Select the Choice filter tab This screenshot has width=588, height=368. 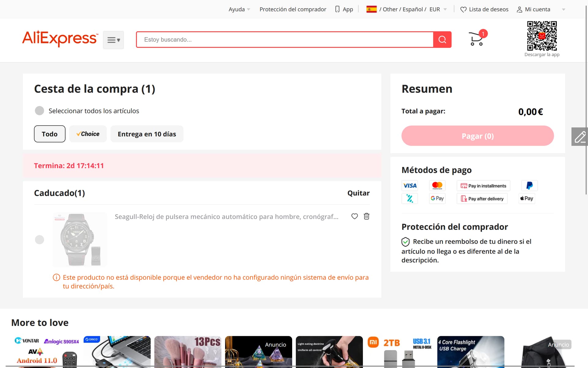click(88, 134)
